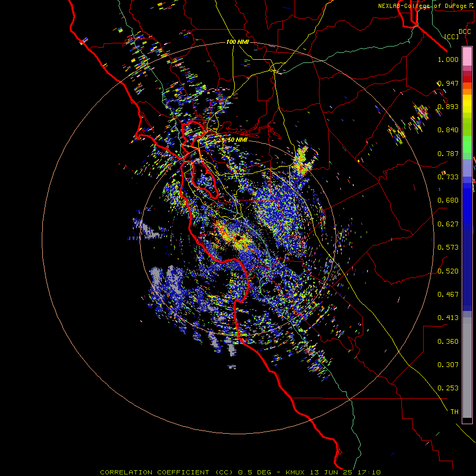Click the 1.000 scale value
This screenshot has width=476, height=476.
pos(448,59)
